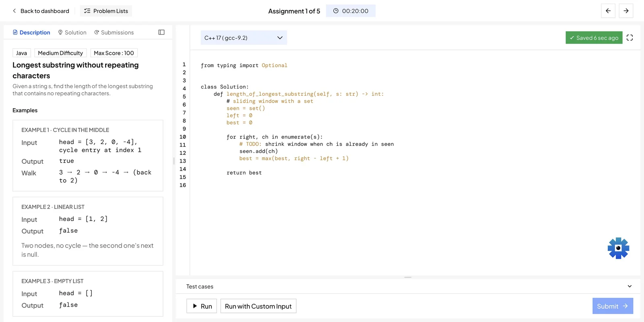This screenshot has width=644, height=322.
Task: Click the vertical splitter handle between panels
Action: (x=174, y=161)
